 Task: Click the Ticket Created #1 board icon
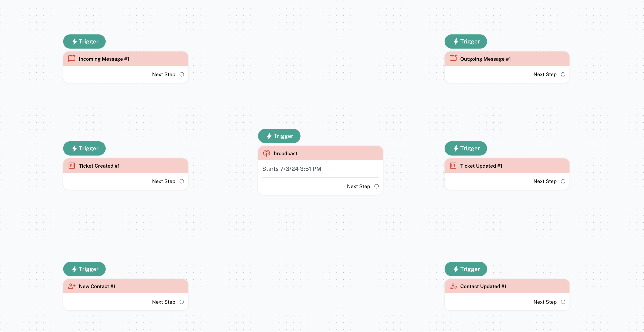pyautogui.click(x=72, y=166)
